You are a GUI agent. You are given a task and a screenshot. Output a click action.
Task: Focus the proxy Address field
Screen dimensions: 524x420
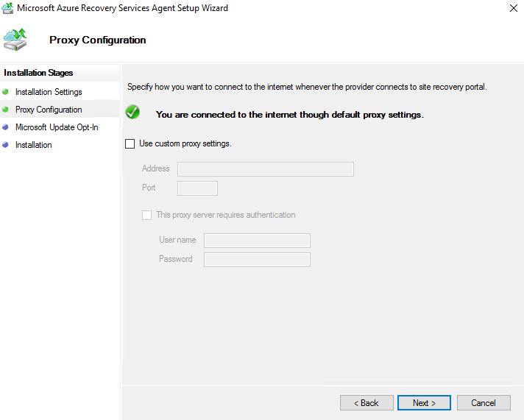point(266,169)
